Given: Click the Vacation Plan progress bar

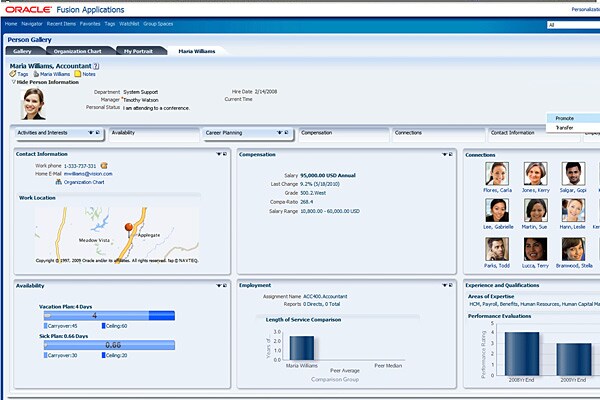Looking at the screenshot, I should tap(109, 315).
